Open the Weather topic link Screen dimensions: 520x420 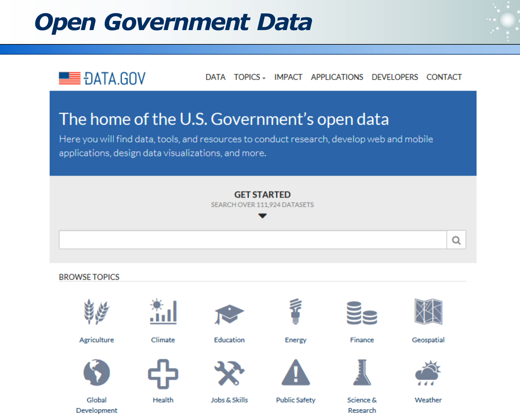[x=428, y=400]
